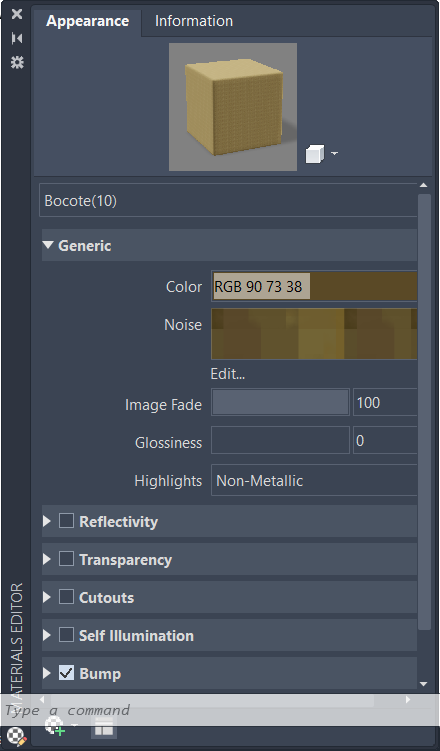Uncheck the Bump checkbox
440x751 pixels.
tap(66, 673)
